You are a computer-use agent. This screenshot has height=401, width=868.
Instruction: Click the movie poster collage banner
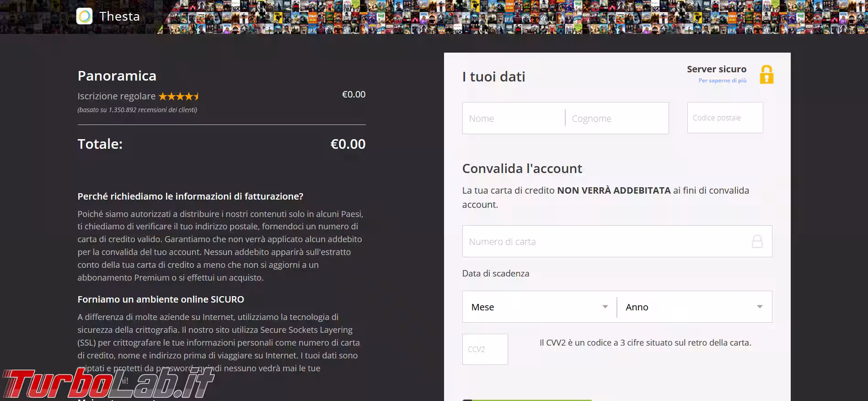503,16
